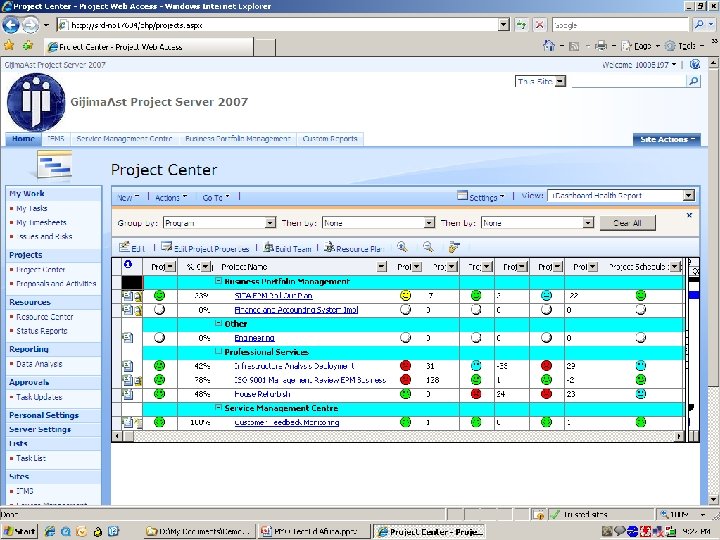Open the Welcome 10005197 user menu
Viewport: 720px width, 540px height.
pyautogui.click(x=639, y=65)
